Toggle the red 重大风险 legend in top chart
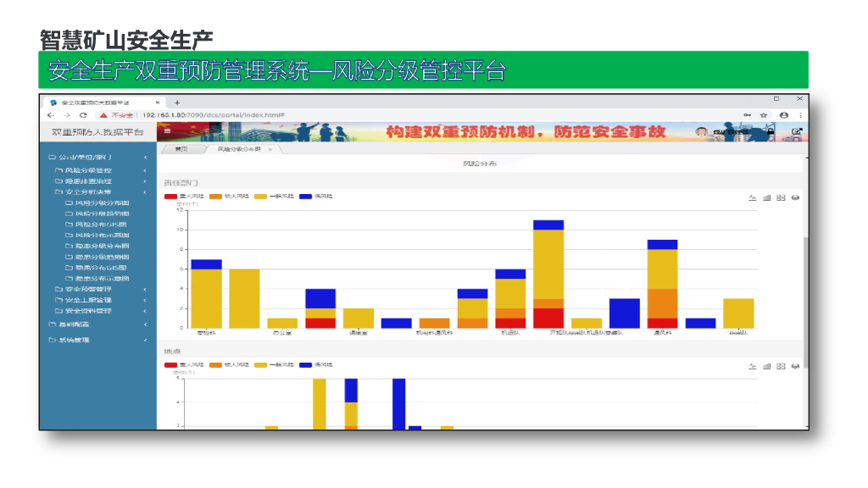Image resolution: width=868 pixels, height=488 pixels. (184, 197)
